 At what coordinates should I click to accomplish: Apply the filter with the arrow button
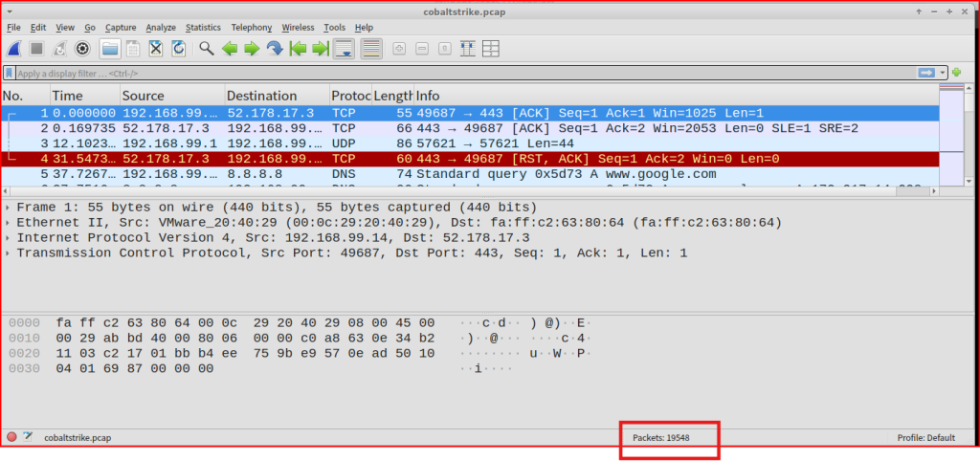[925, 73]
